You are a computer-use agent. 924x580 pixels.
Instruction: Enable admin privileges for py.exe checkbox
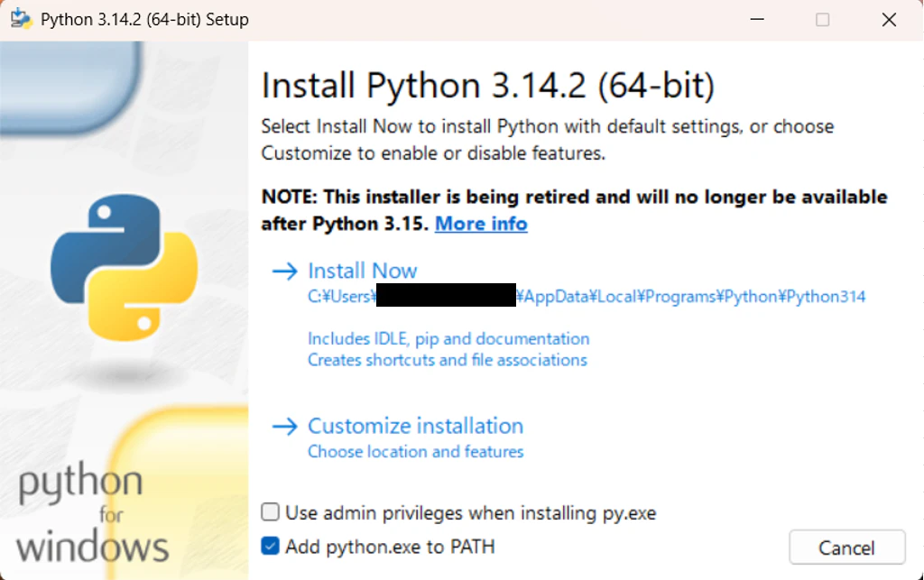click(270, 512)
